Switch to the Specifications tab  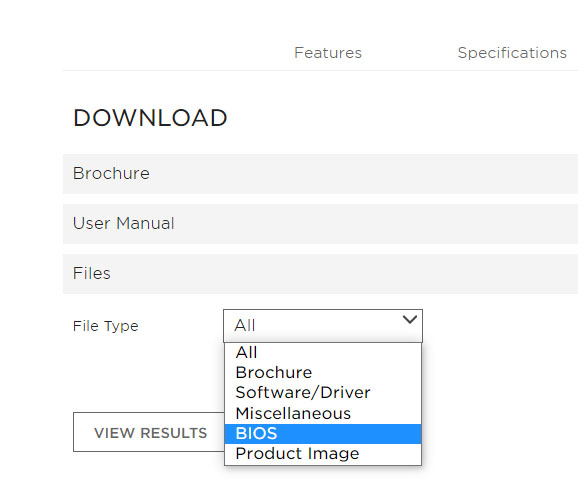pos(512,53)
